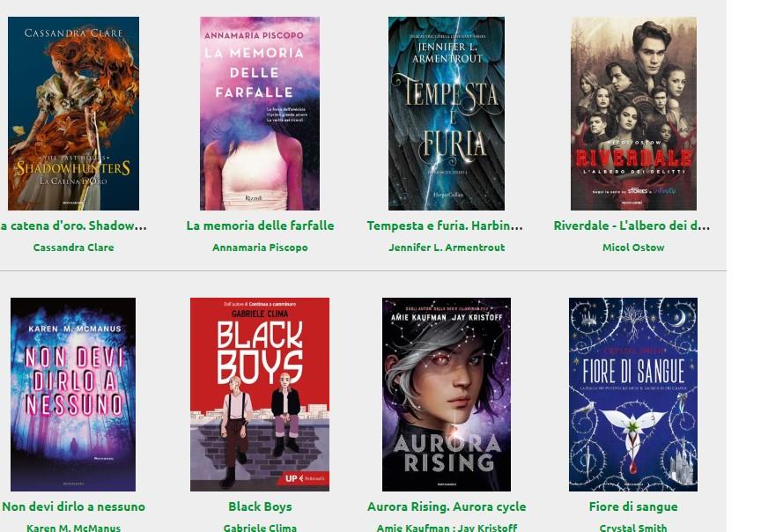Viewport: 761px width, 532px height.
Task: Click Riverdale - L'albero dei d… title
Action: 632,225
